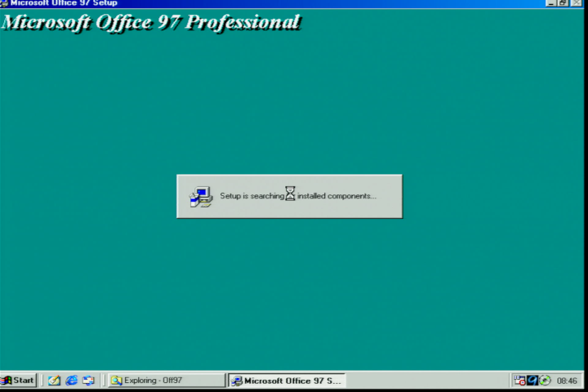Click the 08:46 system clock

pos(567,381)
